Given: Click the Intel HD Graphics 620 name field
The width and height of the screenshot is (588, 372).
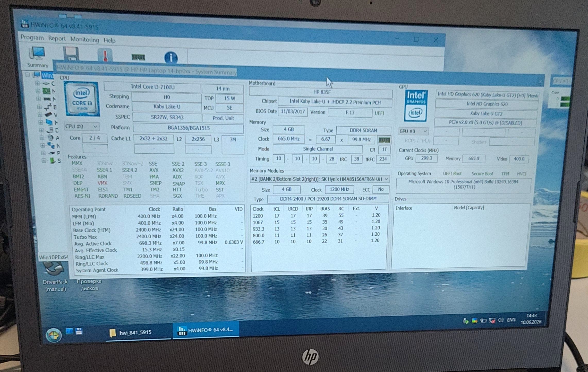Looking at the screenshot, I should coord(487,104).
